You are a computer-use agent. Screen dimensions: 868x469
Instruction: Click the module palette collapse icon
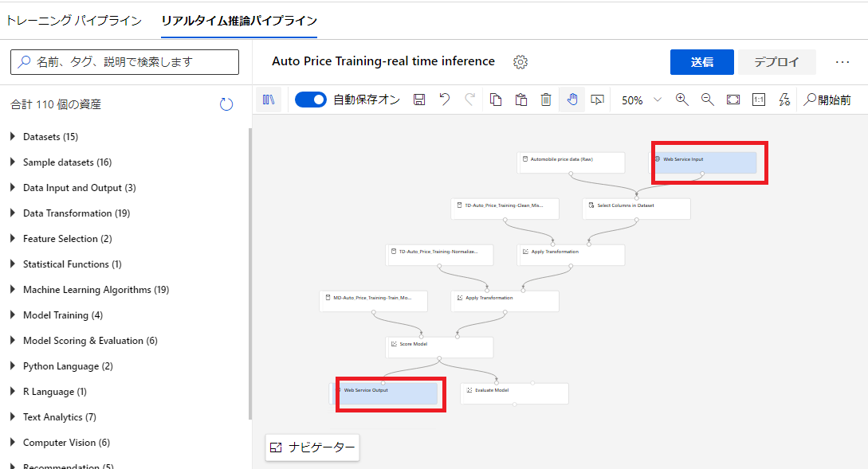pos(269,99)
